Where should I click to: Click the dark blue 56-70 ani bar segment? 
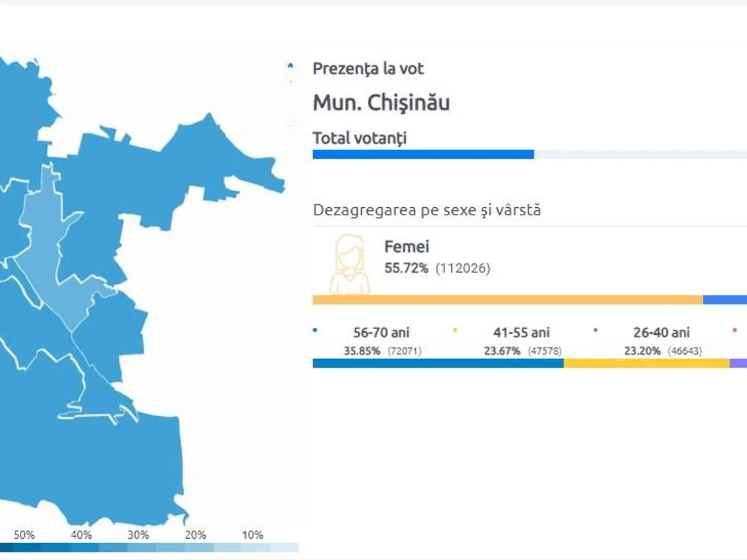438,363
